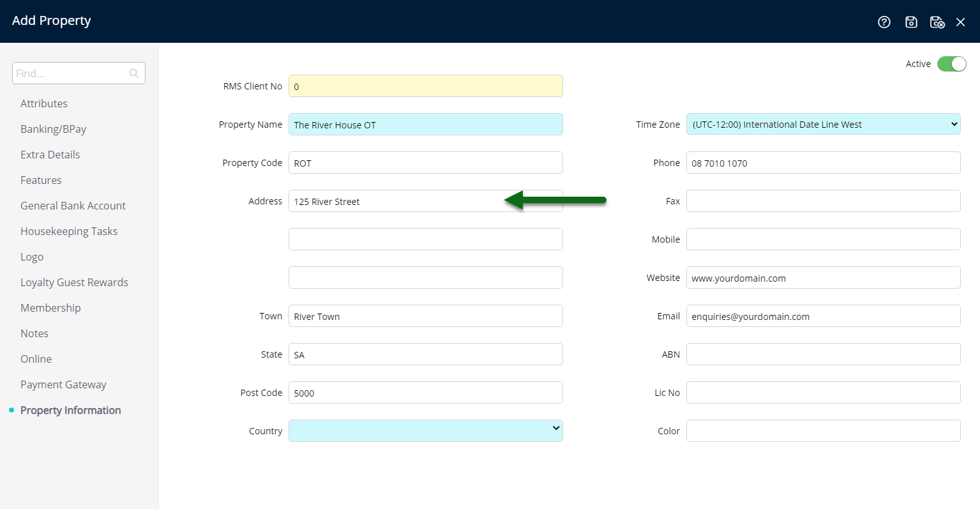Open the Help icon in the title bar
This screenshot has width=980, height=509.
(x=884, y=22)
